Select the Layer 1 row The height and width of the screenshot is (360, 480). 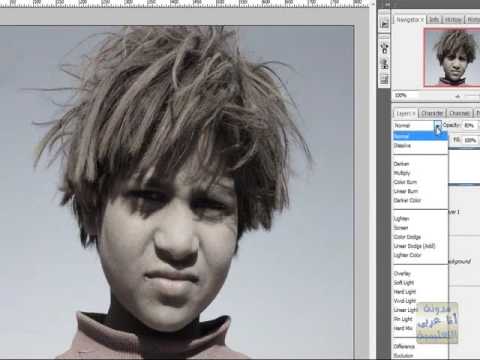click(464, 212)
